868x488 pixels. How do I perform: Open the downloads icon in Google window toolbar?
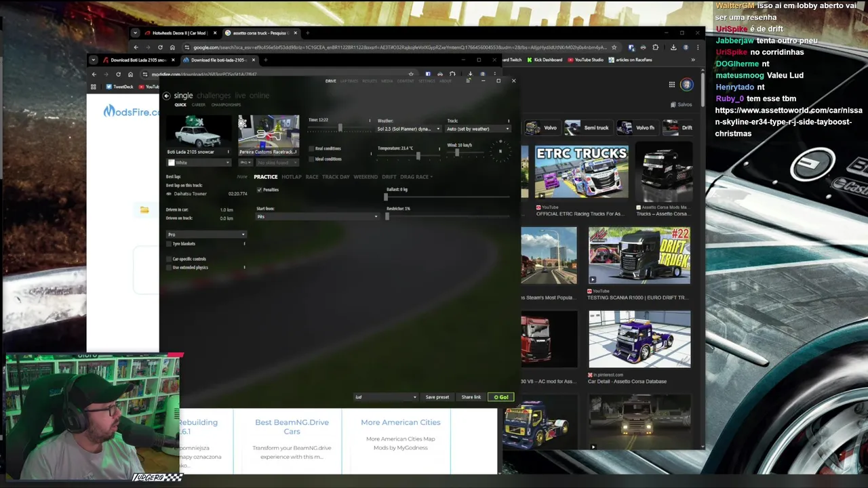(673, 47)
